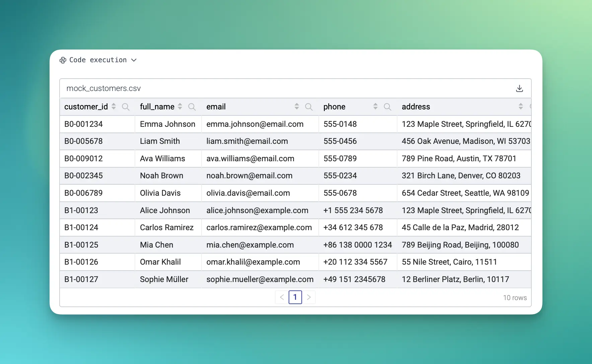Sort the customer_id column
Image resolution: width=592 pixels, height=364 pixels.
pyautogui.click(x=114, y=106)
